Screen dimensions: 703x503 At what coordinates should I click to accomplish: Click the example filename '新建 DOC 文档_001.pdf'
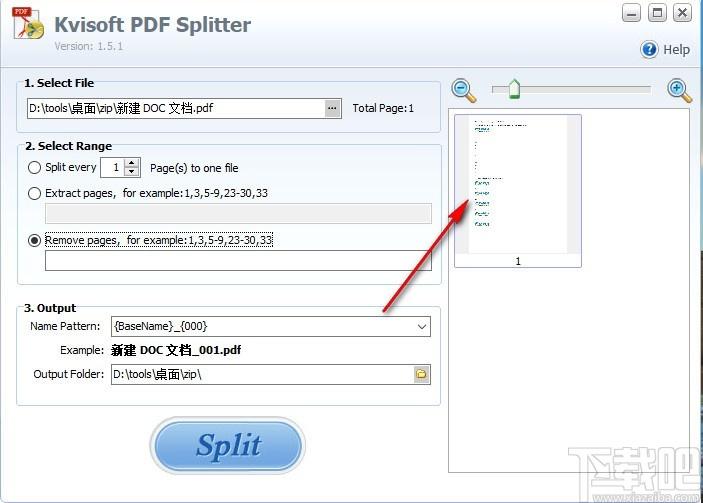(x=176, y=350)
